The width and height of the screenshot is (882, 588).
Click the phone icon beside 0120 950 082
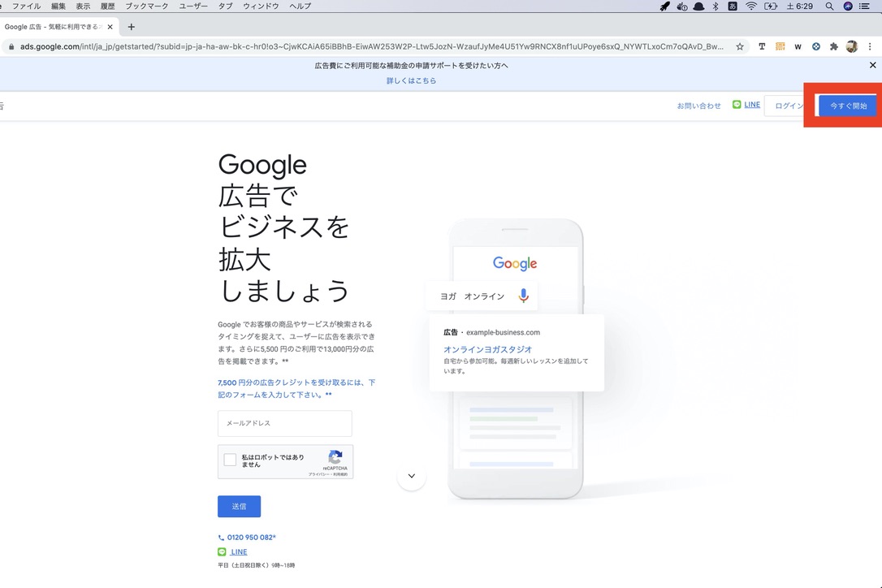[x=221, y=538]
